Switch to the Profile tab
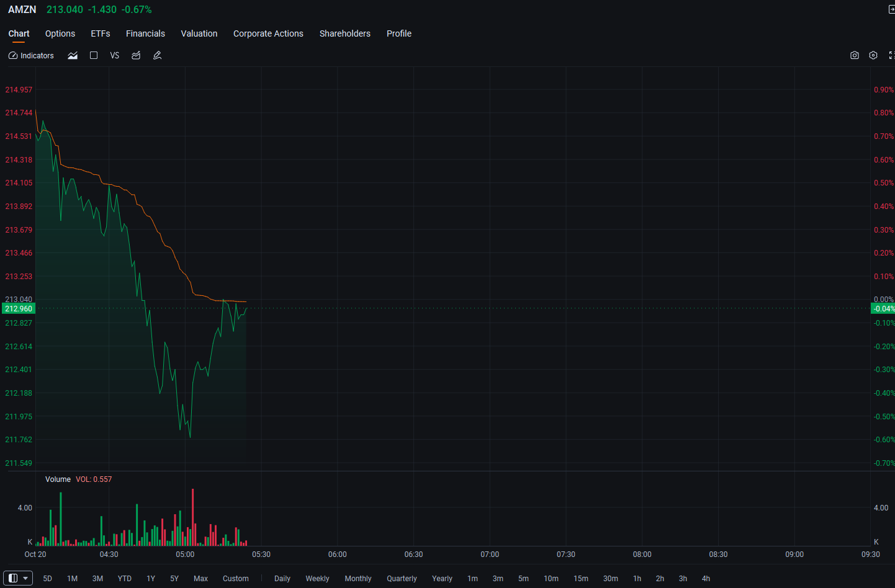The image size is (895, 588). point(399,33)
